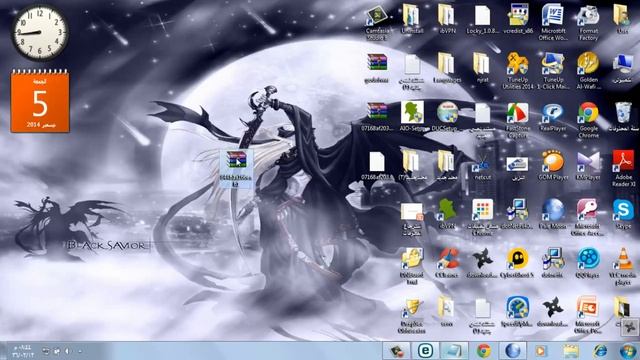Click the Pale Moon globe taskbar button

click(513, 350)
